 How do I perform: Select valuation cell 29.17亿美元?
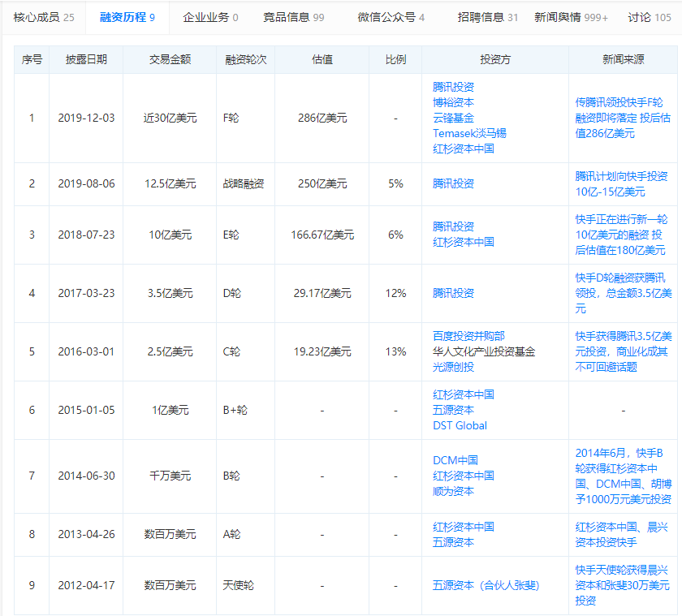322,293
